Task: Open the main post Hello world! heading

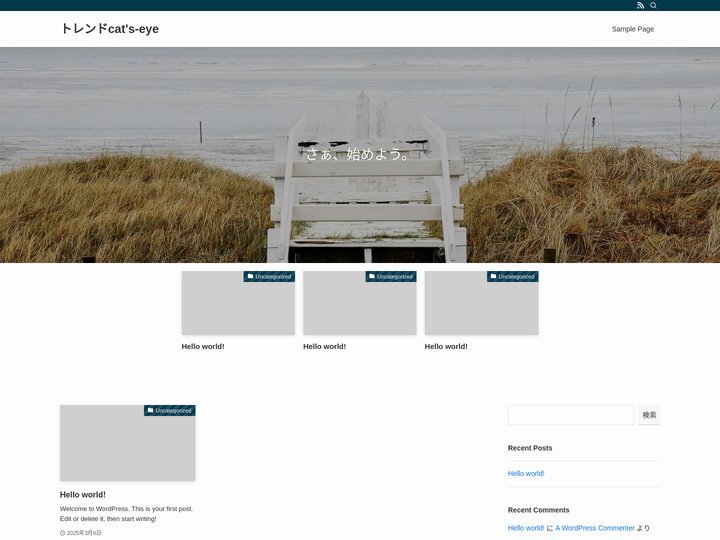Action: coord(83,495)
